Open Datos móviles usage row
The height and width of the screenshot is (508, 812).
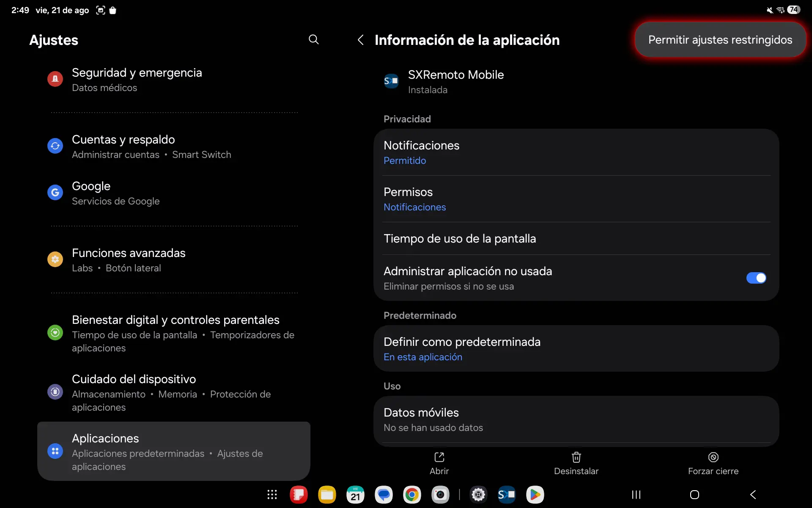coord(576,420)
